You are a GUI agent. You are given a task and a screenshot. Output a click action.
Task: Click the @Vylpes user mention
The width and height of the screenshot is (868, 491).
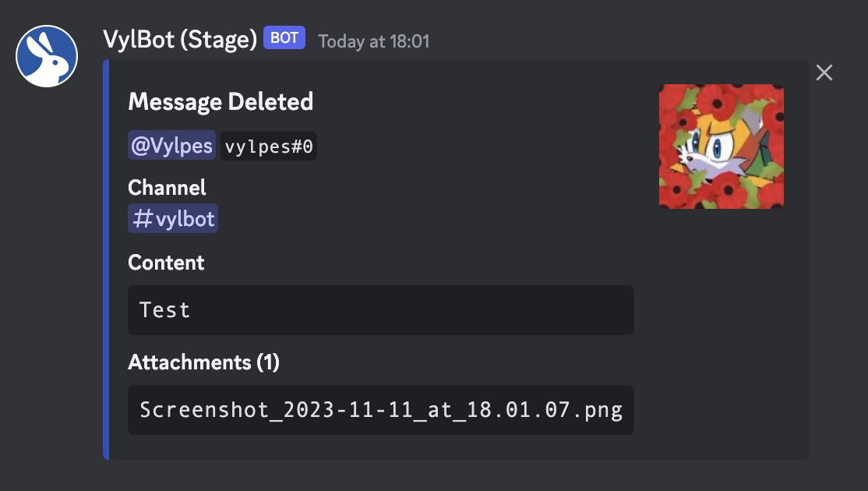pyautogui.click(x=171, y=146)
